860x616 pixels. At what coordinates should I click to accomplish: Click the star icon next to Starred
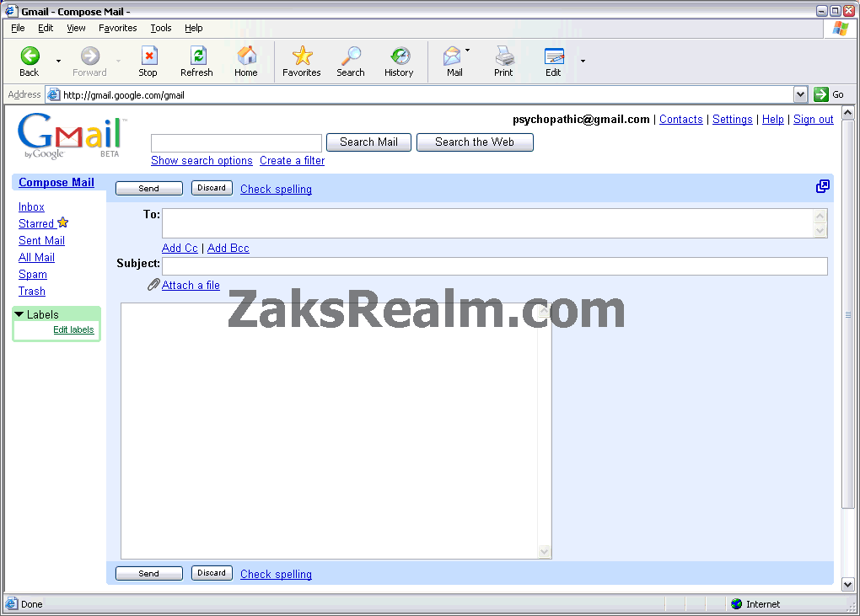tap(63, 222)
